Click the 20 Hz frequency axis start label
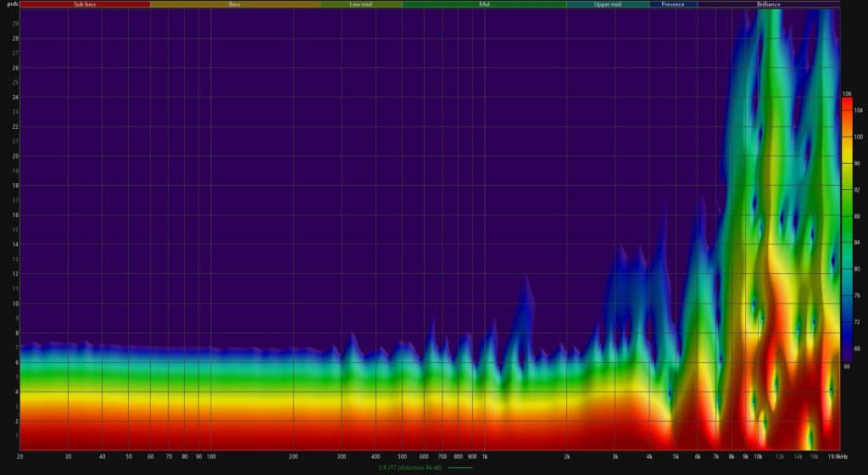868x475 pixels. pos(19,456)
